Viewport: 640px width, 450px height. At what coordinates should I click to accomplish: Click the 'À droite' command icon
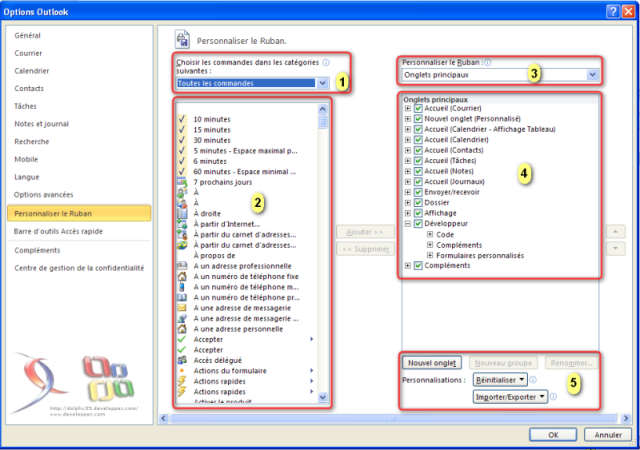[181, 213]
